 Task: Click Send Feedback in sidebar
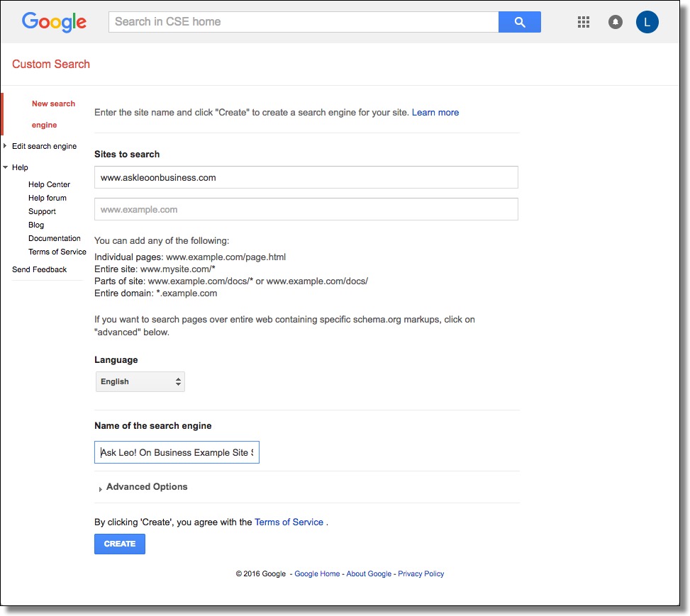click(x=40, y=269)
